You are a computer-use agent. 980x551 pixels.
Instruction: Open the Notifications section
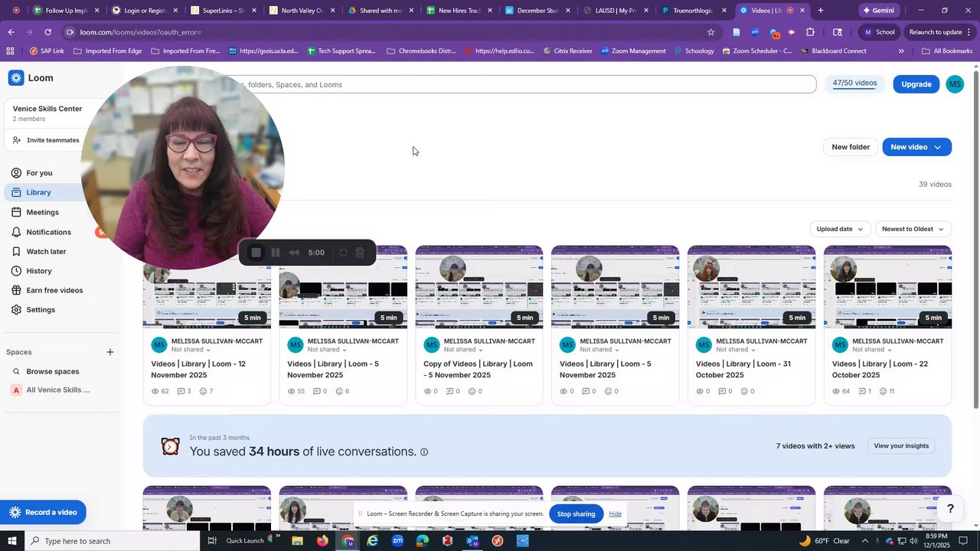48,232
